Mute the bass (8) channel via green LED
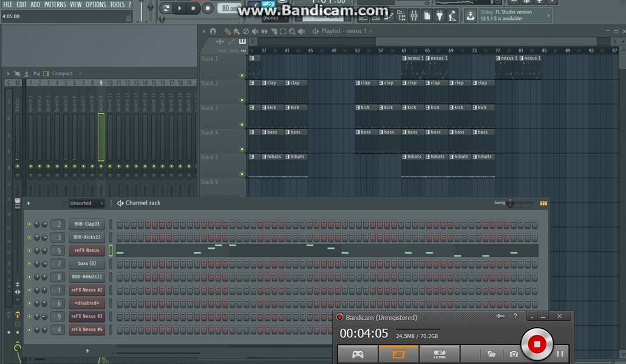The image size is (626, 364). [x=29, y=264]
